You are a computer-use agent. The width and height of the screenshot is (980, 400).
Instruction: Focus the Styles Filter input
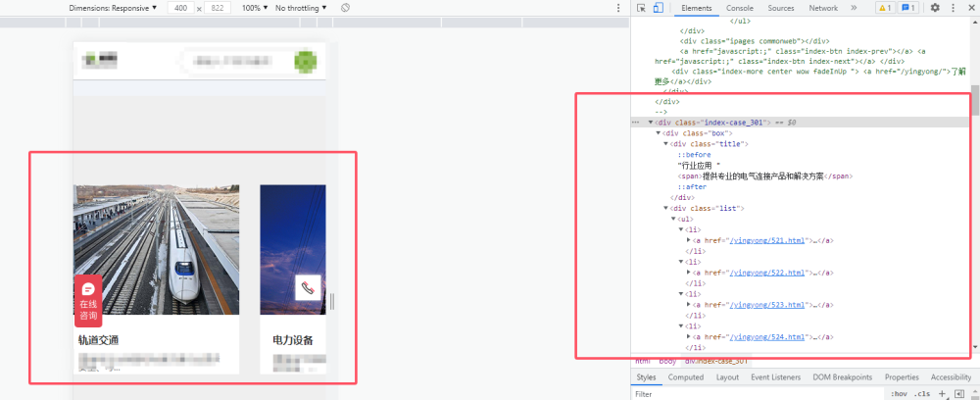coord(759,394)
